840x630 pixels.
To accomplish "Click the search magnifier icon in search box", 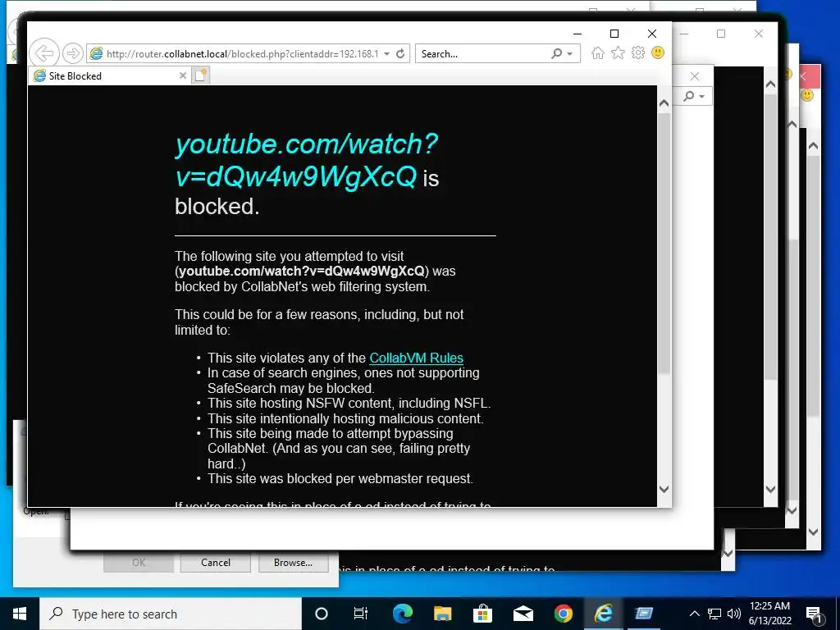I will pyautogui.click(x=557, y=53).
